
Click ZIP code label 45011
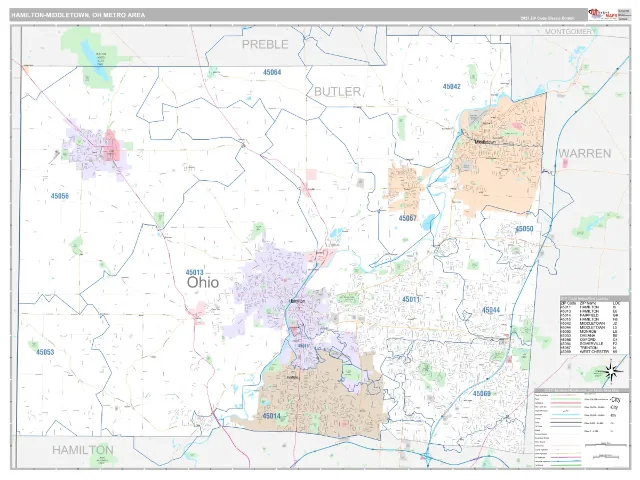pos(411,299)
